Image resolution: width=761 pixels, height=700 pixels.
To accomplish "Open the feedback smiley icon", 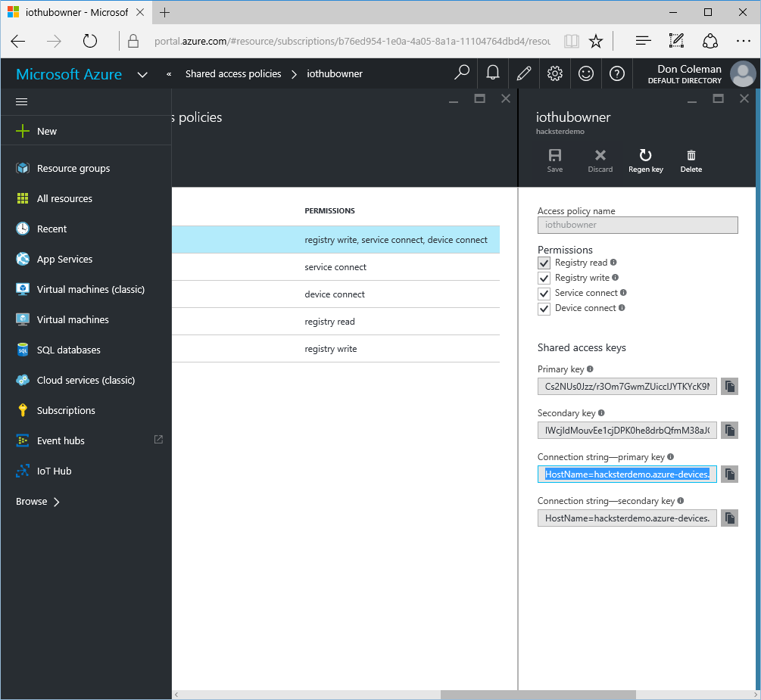I will pyautogui.click(x=585, y=73).
